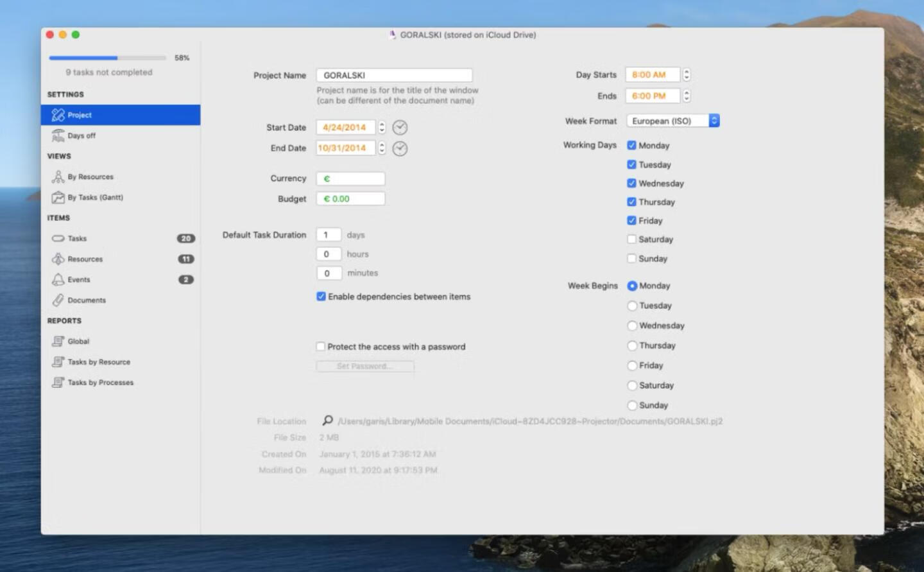The width and height of the screenshot is (924, 572).
Task: Open the Project settings icon in sidebar
Action: tap(58, 115)
